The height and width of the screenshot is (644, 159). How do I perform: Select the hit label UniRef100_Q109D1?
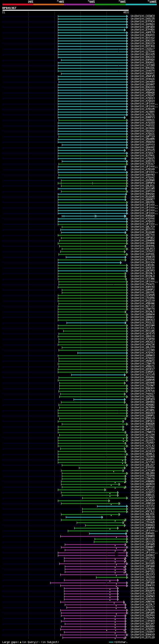(143, 588)
